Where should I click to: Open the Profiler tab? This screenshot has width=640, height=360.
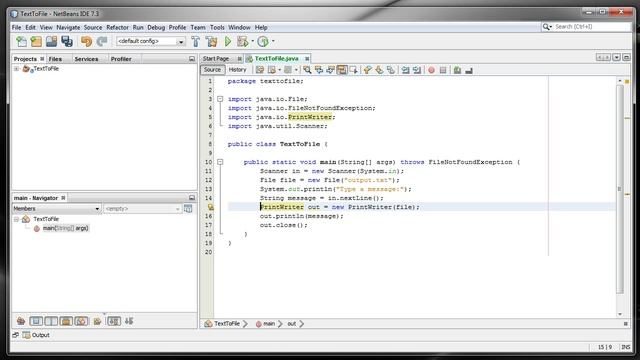pos(121,59)
